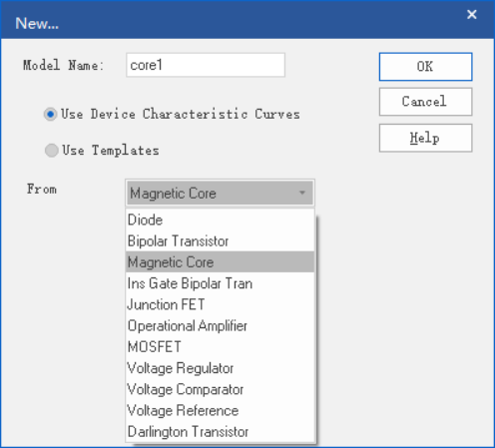
Task: Click the Model Name field containing core1
Action: tap(206, 65)
